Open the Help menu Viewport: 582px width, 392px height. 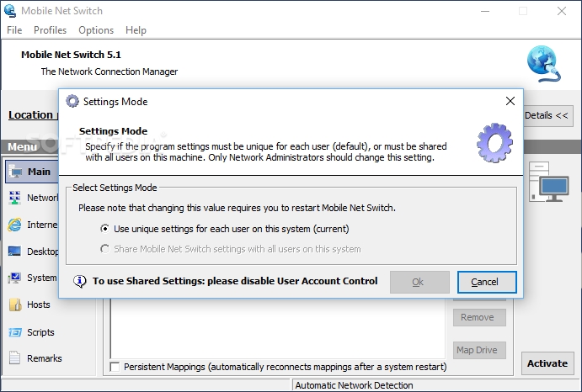(136, 30)
